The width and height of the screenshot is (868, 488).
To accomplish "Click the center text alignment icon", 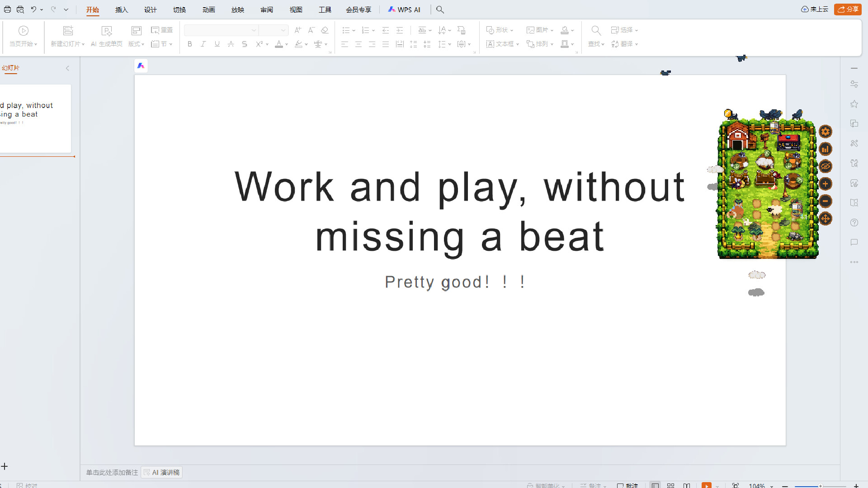I will pos(358,44).
